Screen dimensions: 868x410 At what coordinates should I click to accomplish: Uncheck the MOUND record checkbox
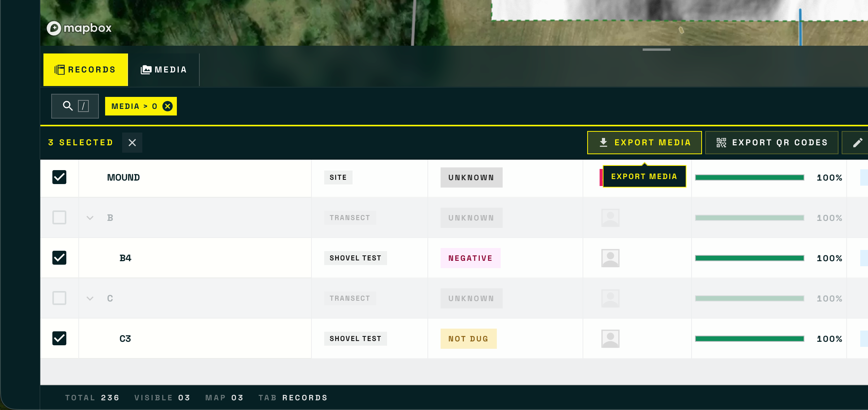pos(59,177)
